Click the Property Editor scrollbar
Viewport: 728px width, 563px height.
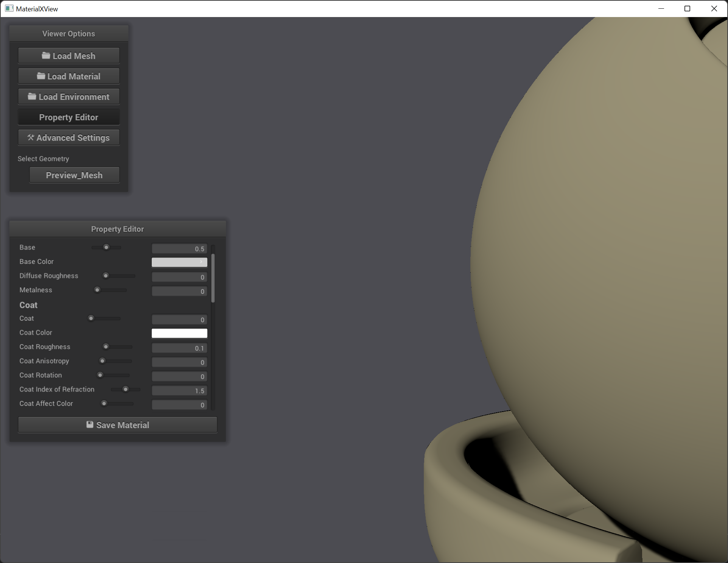coord(213,278)
